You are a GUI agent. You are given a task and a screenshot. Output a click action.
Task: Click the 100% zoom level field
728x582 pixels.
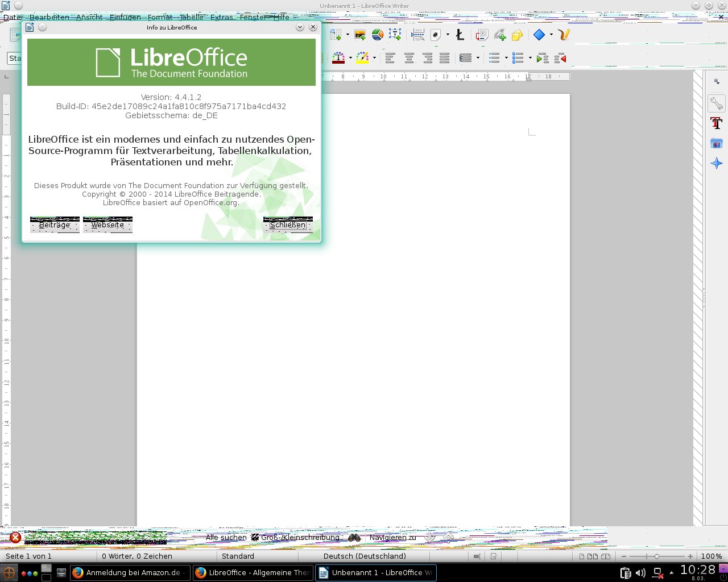click(711, 556)
